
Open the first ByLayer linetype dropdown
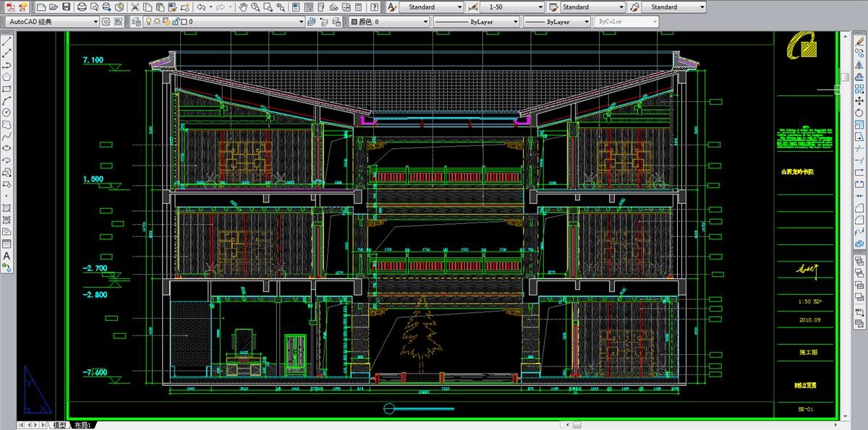point(475,22)
